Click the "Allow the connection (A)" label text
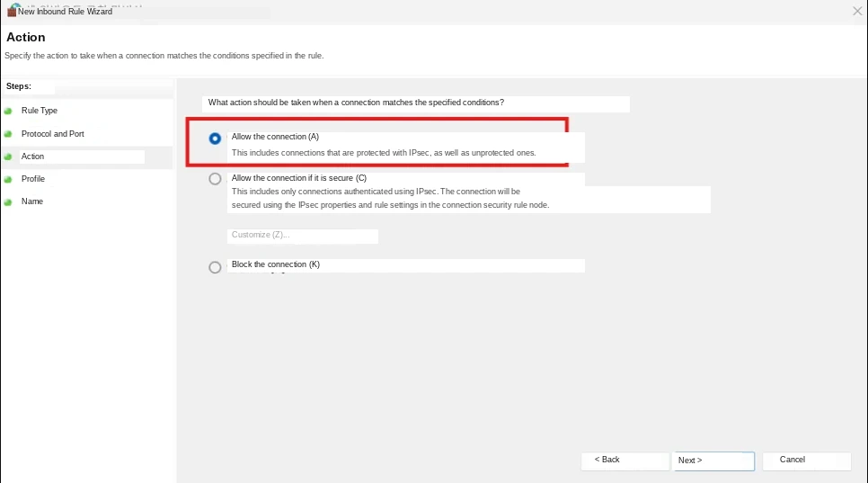 (275, 137)
